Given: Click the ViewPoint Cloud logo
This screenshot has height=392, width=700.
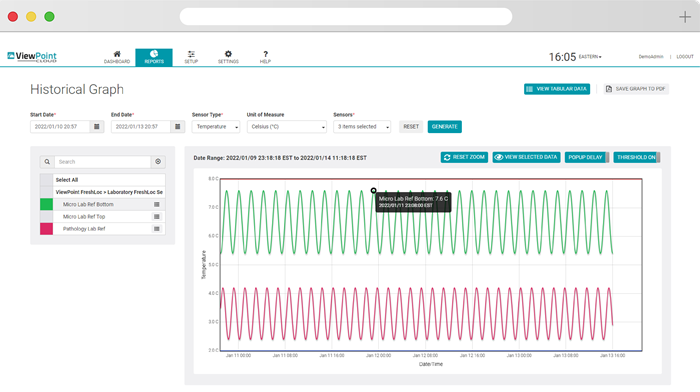Looking at the screenshot, I should [x=32, y=57].
